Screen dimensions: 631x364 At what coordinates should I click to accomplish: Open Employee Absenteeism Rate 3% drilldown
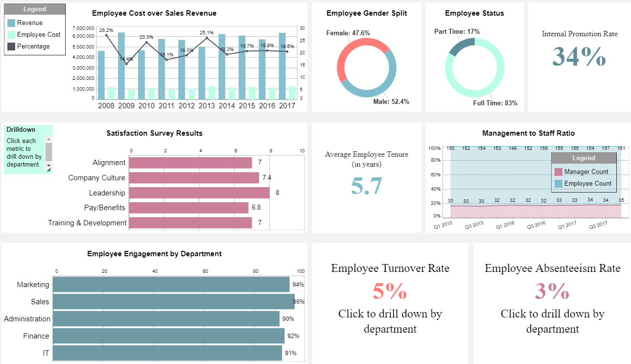pos(552,291)
